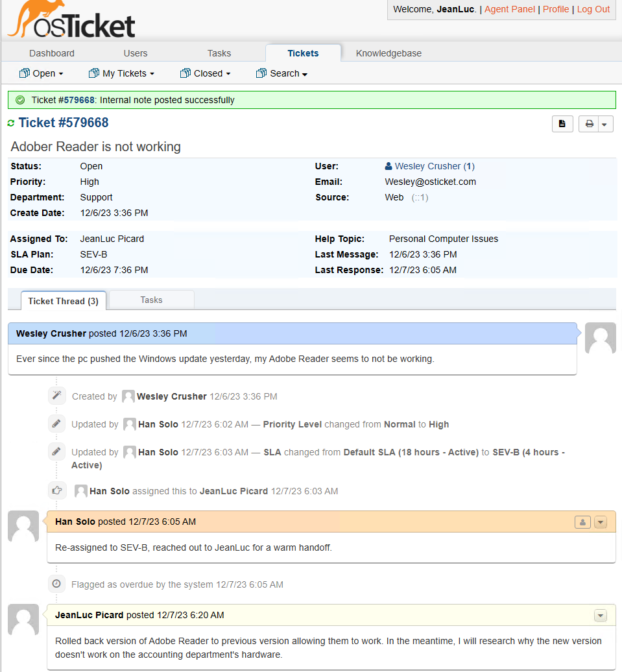Open the Agent Panel link
622x672 pixels.
coord(510,9)
